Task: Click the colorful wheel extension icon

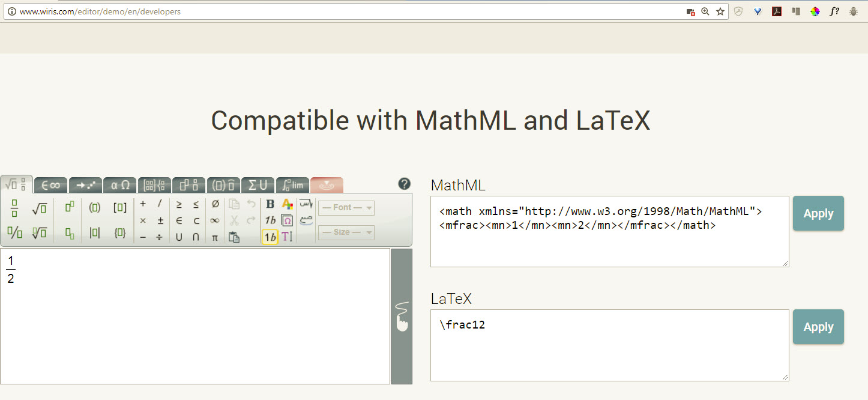Action: click(815, 11)
